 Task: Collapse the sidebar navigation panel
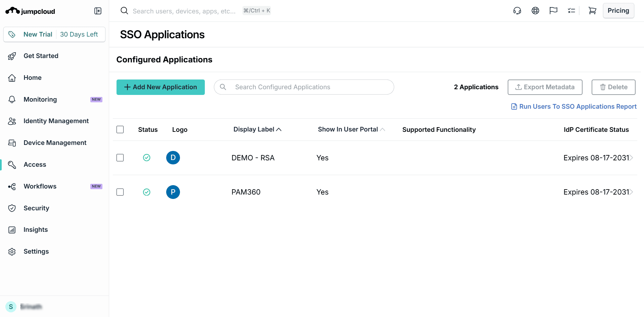point(98,11)
